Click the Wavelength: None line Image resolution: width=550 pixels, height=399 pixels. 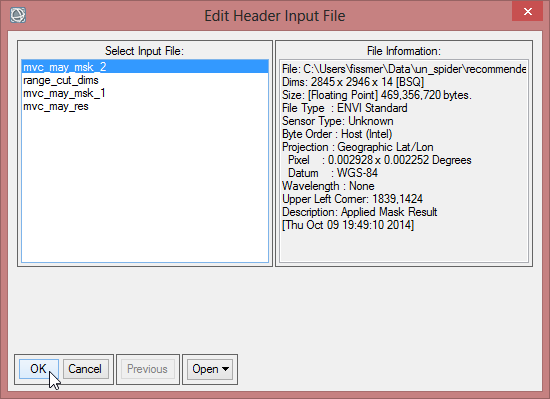328,186
